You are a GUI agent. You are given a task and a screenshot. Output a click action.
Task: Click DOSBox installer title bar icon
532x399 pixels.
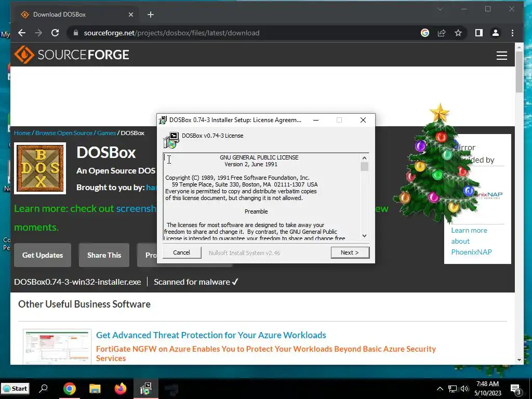point(163,120)
